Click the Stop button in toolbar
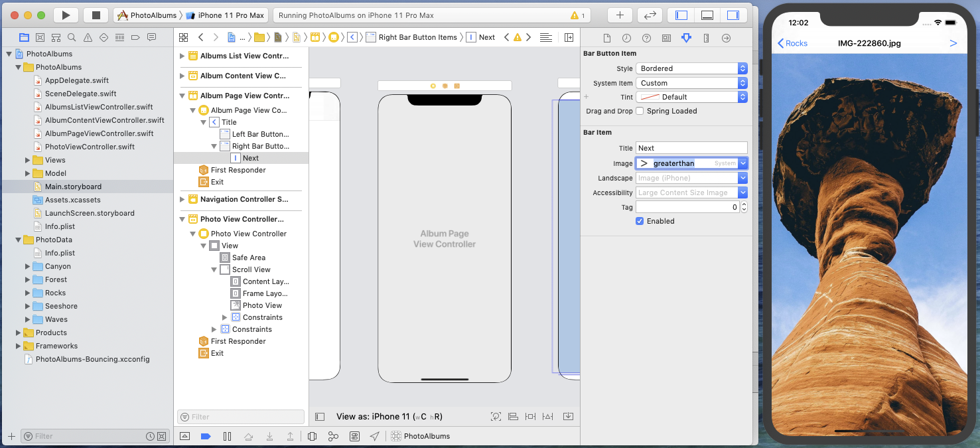 [96, 15]
